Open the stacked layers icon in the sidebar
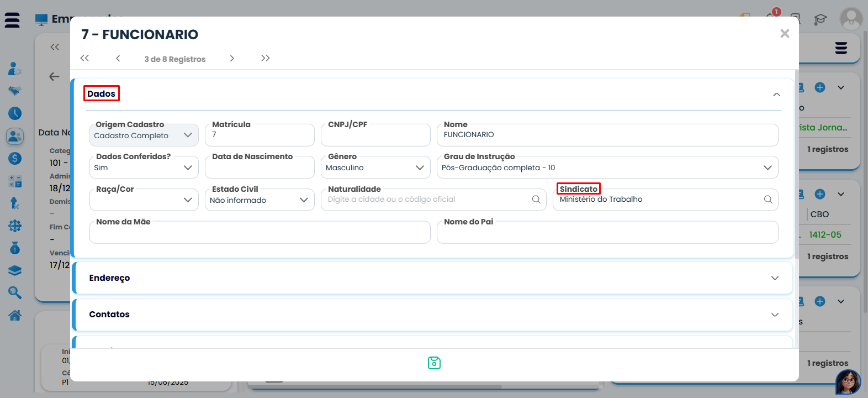868x398 pixels. point(15,270)
